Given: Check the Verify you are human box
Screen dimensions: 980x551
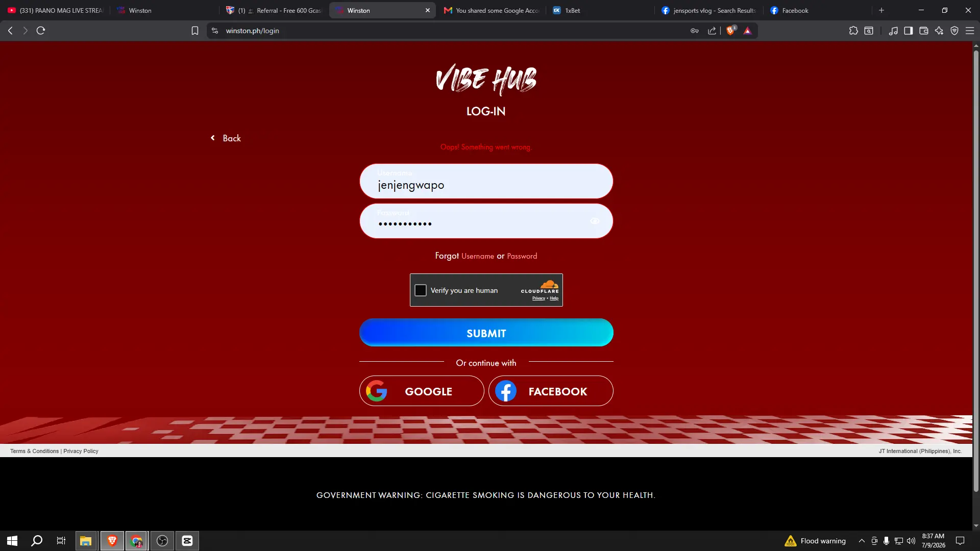Looking at the screenshot, I should [421, 290].
